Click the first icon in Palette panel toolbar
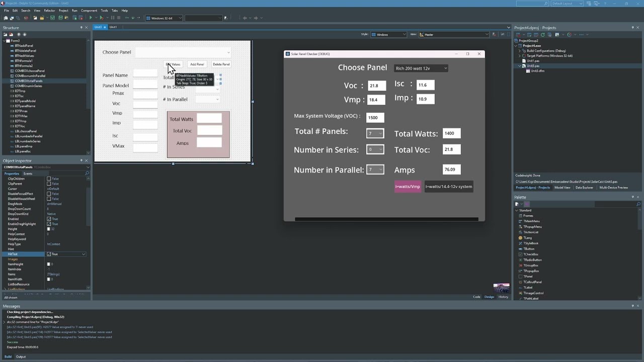644x362 pixels. point(517,204)
